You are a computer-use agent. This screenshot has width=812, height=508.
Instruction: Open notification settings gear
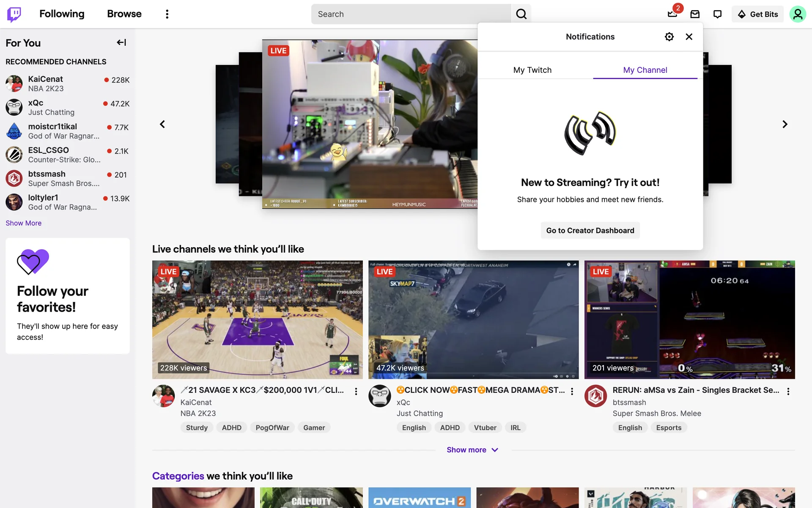[x=669, y=37]
